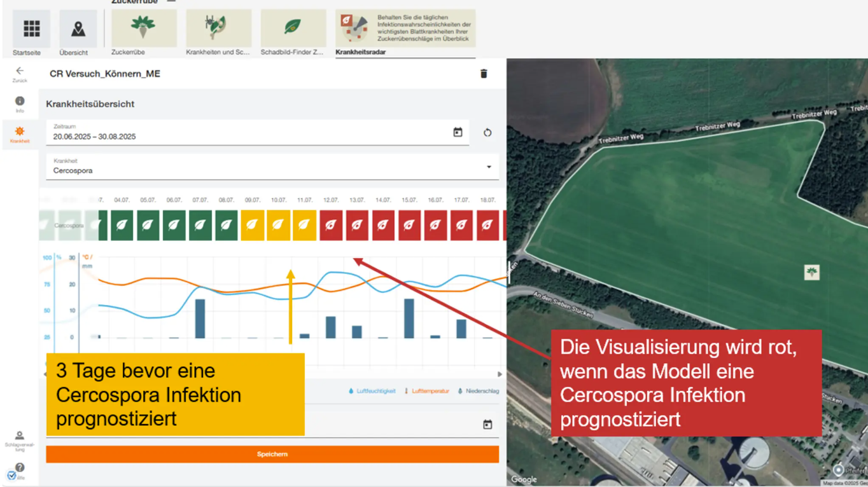Click the CR Versuch_Könnern_ME title
The image size is (868, 487).
[105, 74]
